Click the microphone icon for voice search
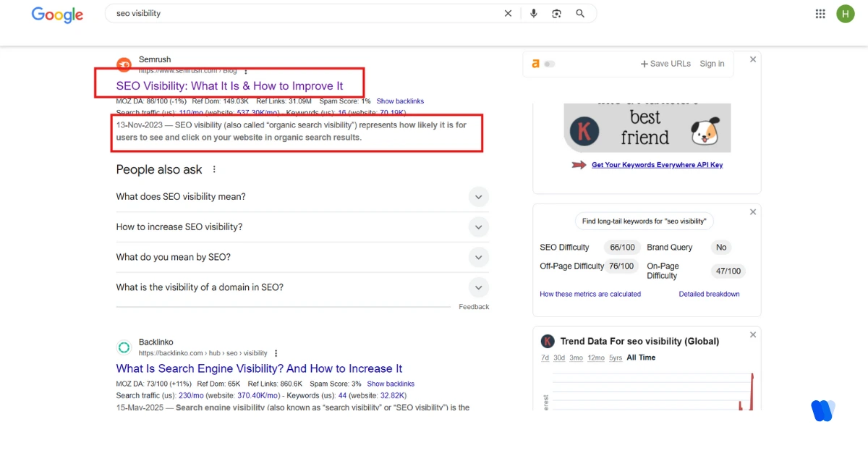The image size is (868, 456). [533, 13]
